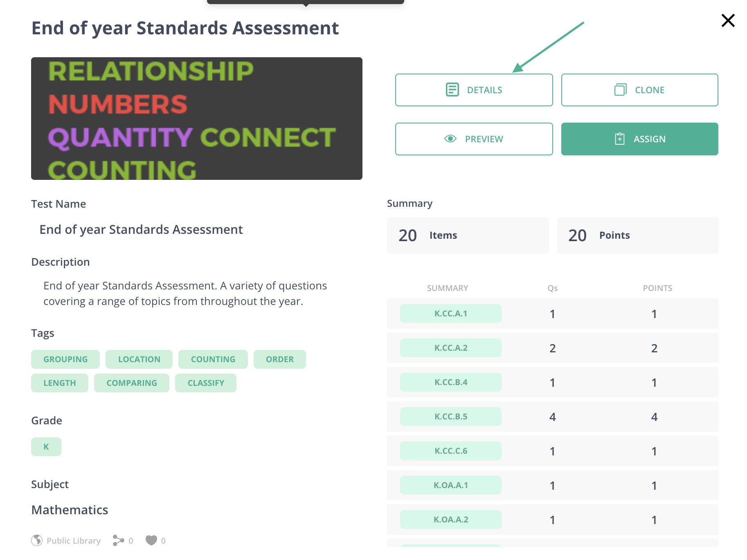Click the heart likes icon

(x=151, y=540)
